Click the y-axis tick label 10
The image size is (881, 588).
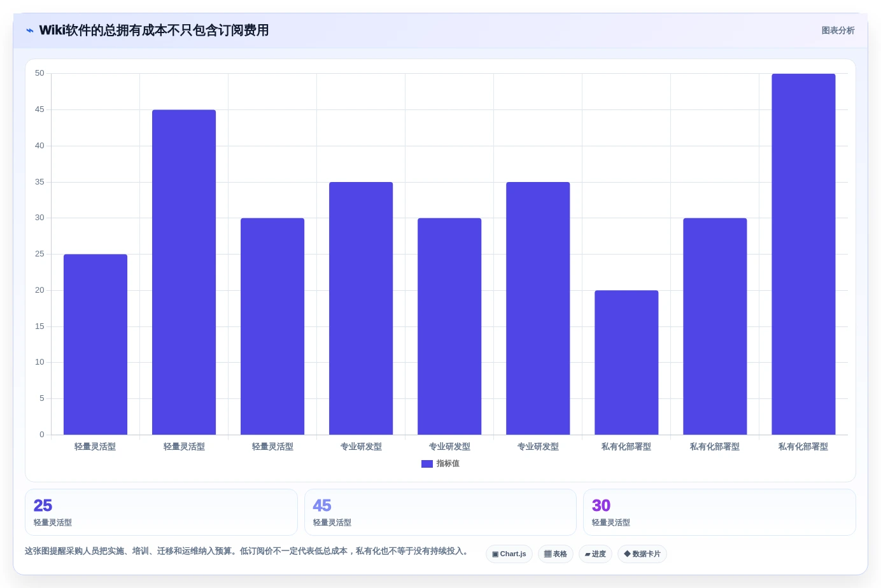39,362
